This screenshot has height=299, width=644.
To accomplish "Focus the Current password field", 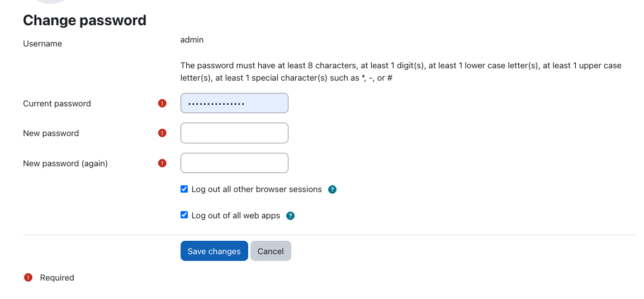I will pos(234,103).
